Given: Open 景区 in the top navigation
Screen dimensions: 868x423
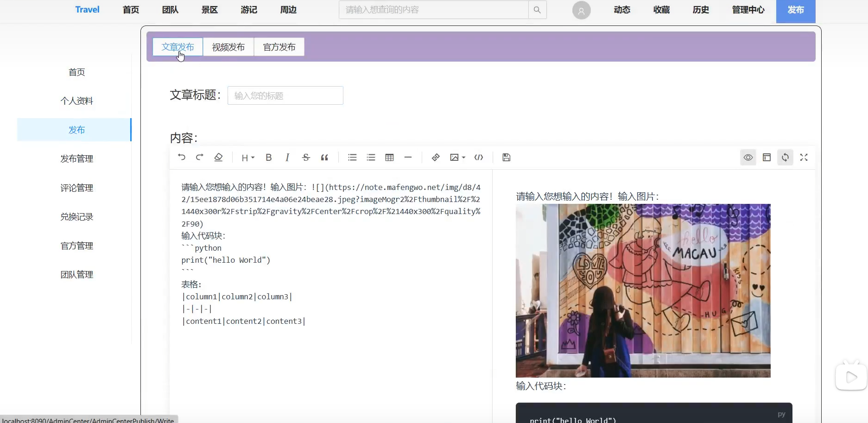Looking at the screenshot, I should click(209, 10).
